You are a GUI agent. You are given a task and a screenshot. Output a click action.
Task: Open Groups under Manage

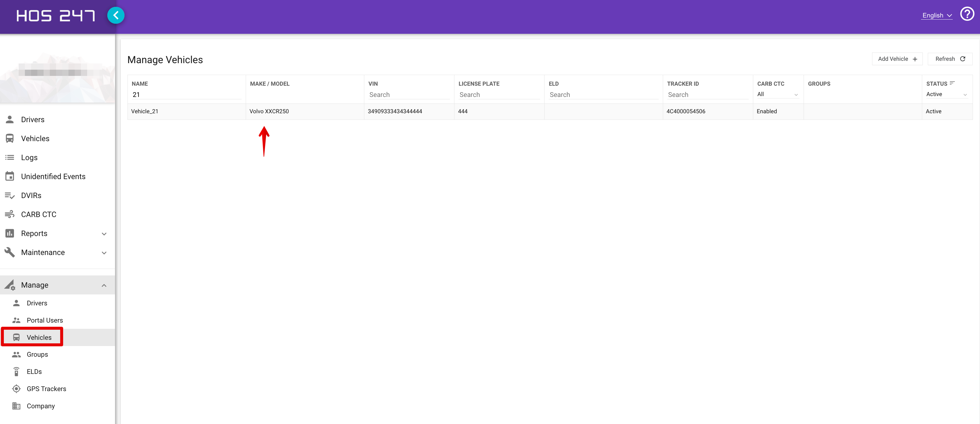pyautogui.click(x=37, y=354)
